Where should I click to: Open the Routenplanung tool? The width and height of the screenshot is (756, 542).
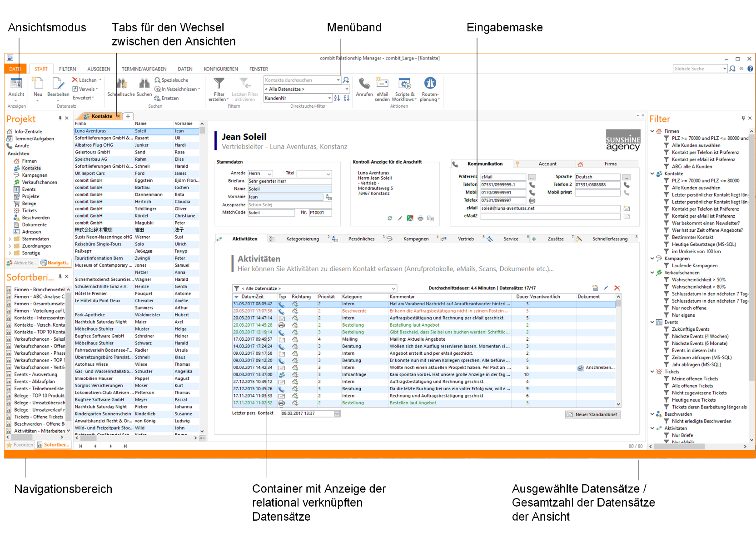(x=430, y=84)
